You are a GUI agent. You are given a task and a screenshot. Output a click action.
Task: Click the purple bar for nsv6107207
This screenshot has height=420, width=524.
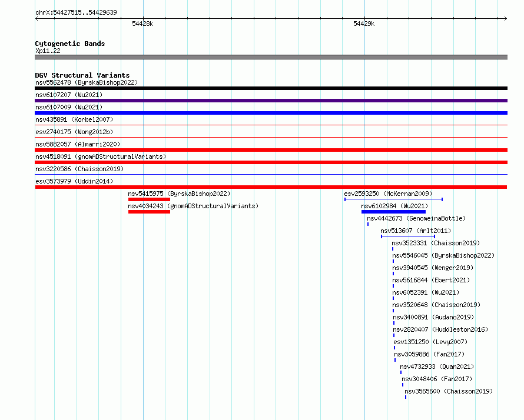click(271, 101)
